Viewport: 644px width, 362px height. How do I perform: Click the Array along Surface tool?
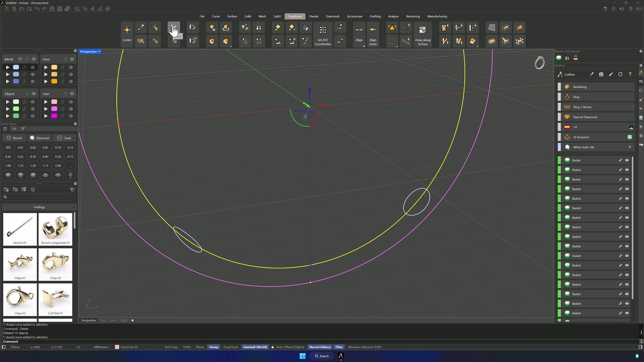422,35
